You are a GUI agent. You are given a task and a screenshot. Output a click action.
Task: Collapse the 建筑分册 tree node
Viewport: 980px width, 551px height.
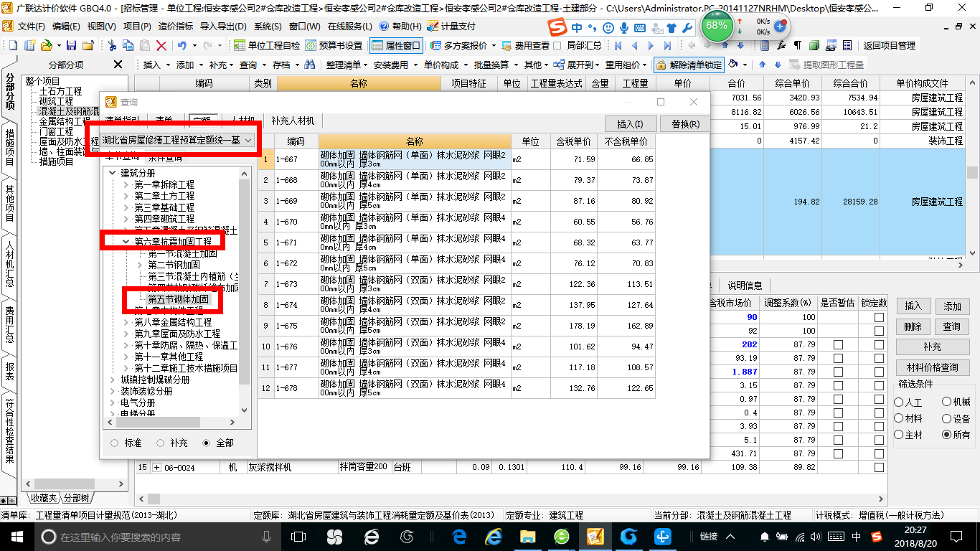pos(112,173)
